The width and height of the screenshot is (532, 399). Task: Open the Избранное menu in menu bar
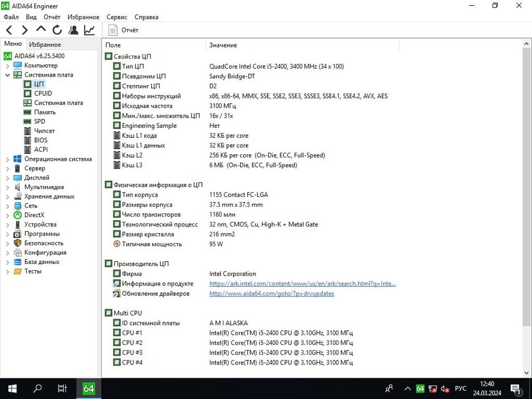click(x=84, y=17)
